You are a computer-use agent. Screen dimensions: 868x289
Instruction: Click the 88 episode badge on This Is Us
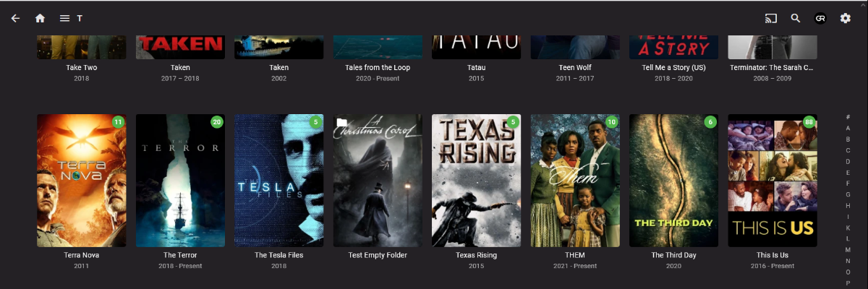[809, 122]
